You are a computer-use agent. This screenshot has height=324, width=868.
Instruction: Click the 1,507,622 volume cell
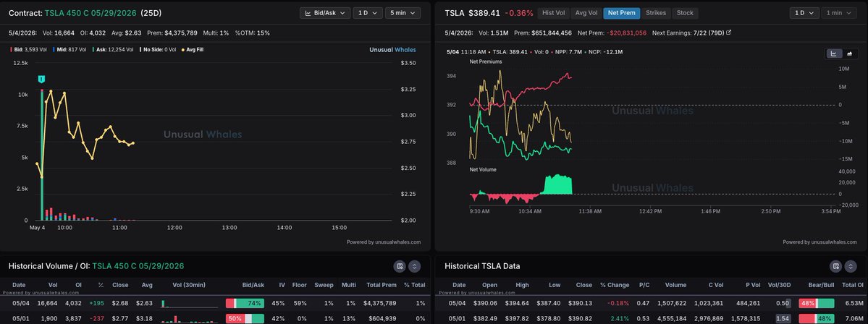672,303
